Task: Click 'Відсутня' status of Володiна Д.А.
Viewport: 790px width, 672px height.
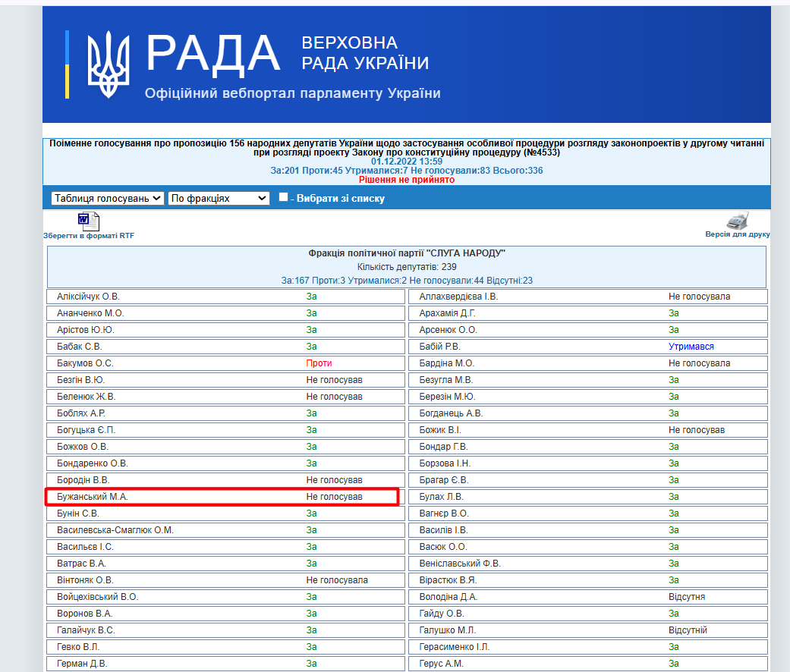Action: [x=687, y=596]
